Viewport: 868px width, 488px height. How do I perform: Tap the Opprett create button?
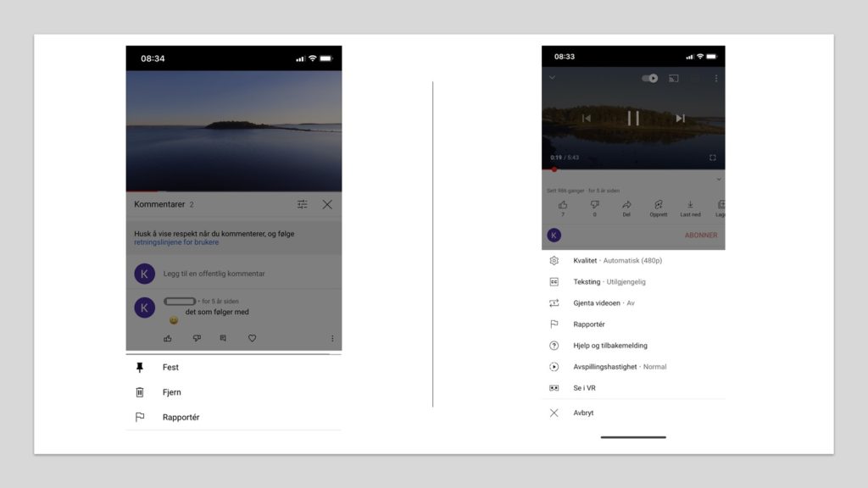tap(658, 208)
